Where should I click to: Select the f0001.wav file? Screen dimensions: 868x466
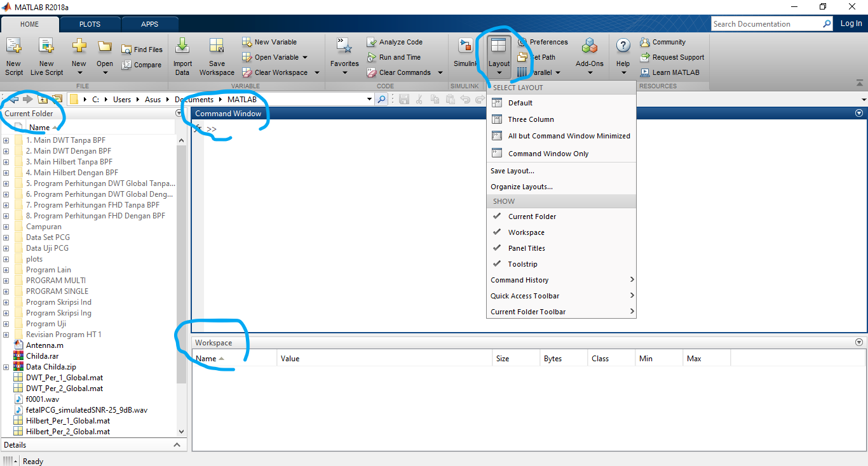tap(42, 399)
